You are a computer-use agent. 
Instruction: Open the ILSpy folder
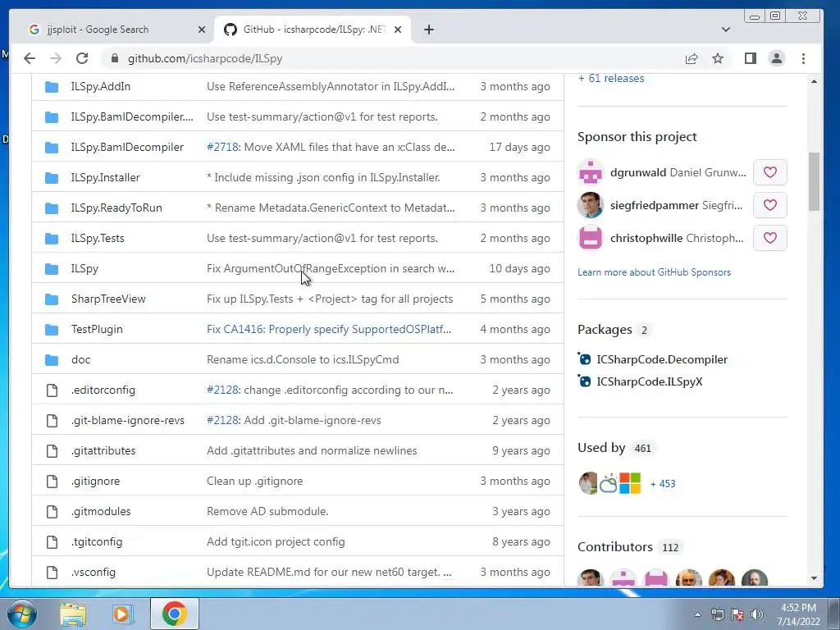click(84, 268)
